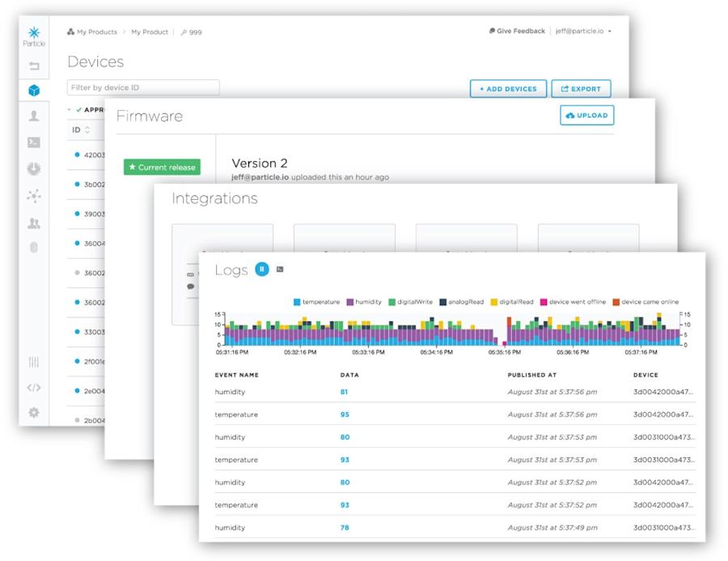This screenshot has width=728, height=561.
Task: Open the My Product breadcrumb
Action: [x=150, y=32]
